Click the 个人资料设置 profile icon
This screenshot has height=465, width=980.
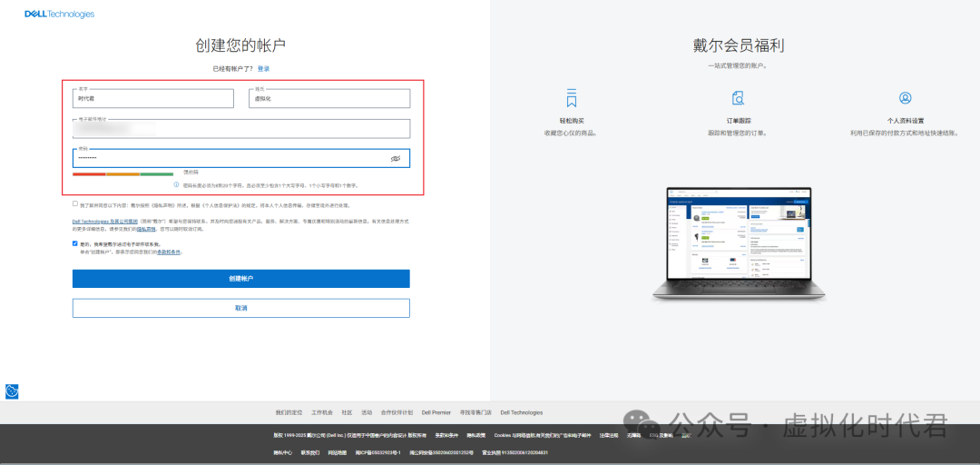point(905,97)
